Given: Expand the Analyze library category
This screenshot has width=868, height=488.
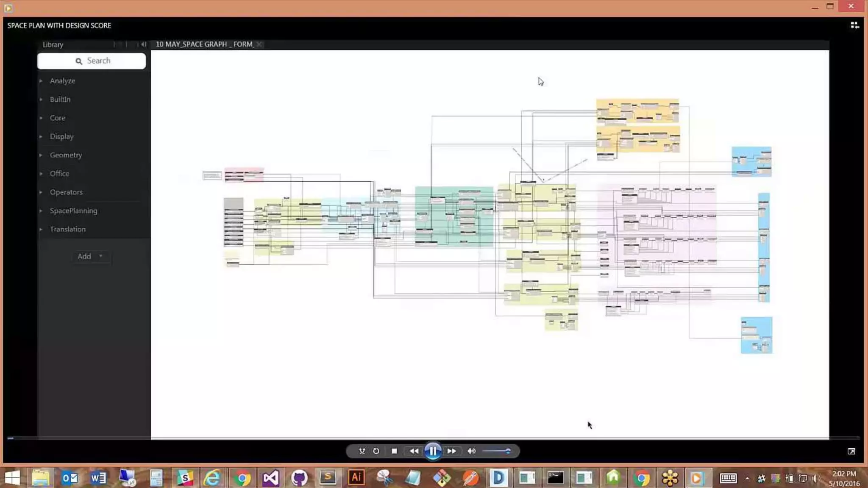Looking at the screenshot, I should click(62, 81).
